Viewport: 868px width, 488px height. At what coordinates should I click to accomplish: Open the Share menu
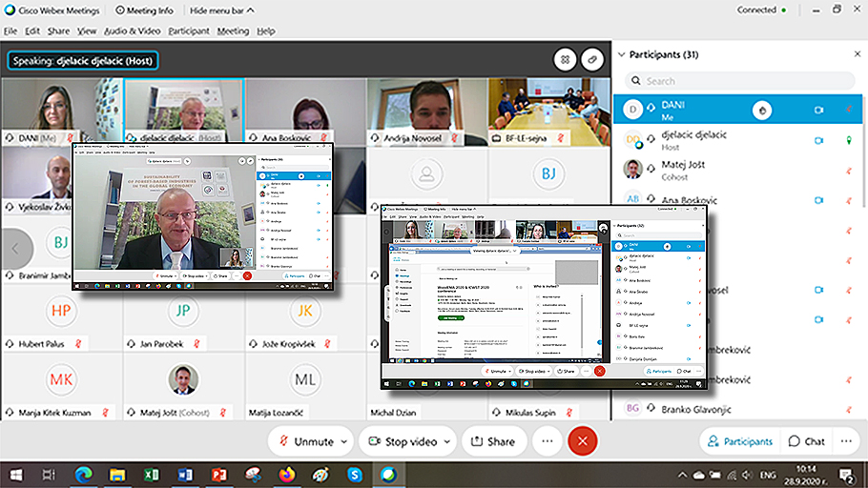tap(58, 31)
